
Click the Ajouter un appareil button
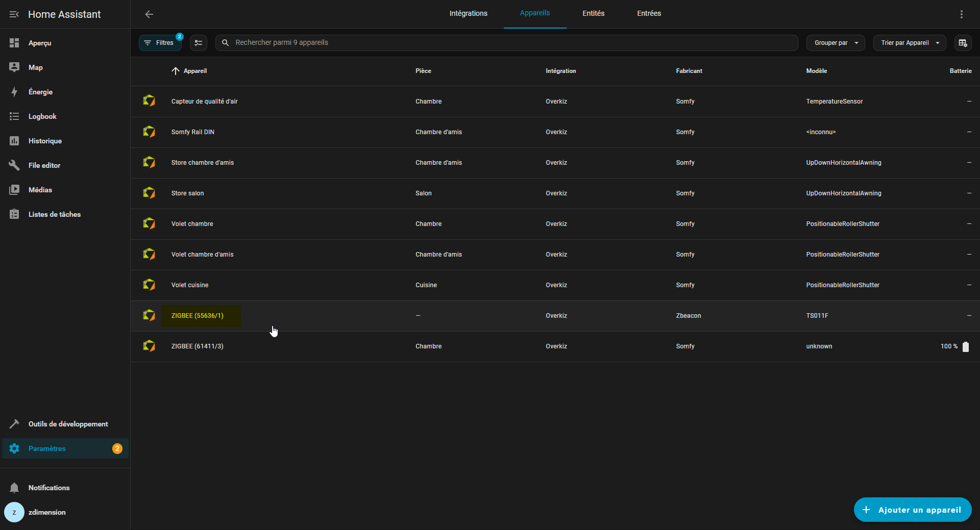(912, 510)
